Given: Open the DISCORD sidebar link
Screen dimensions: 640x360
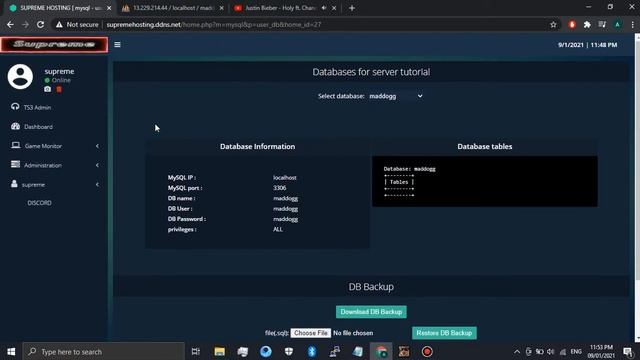Looking at the screenshot, I should pos(40,203).
